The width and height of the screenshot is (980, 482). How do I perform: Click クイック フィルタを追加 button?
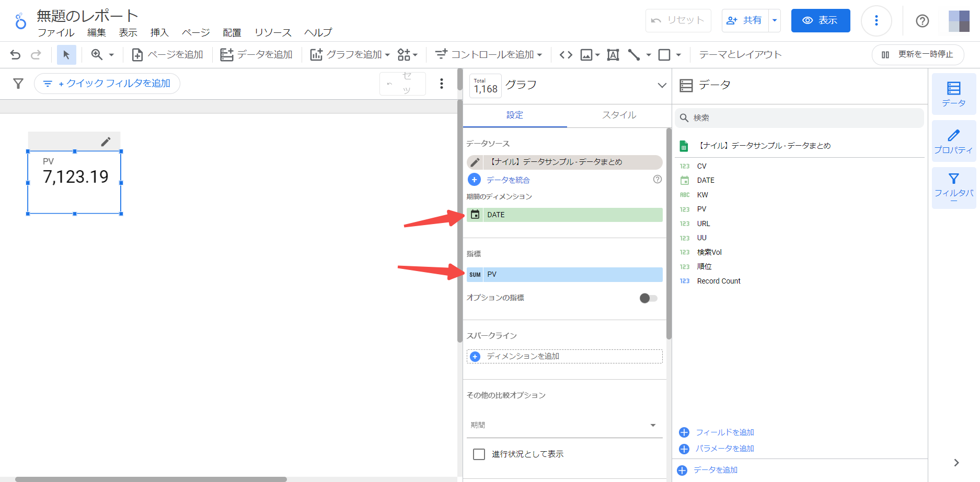coord(107,84)
